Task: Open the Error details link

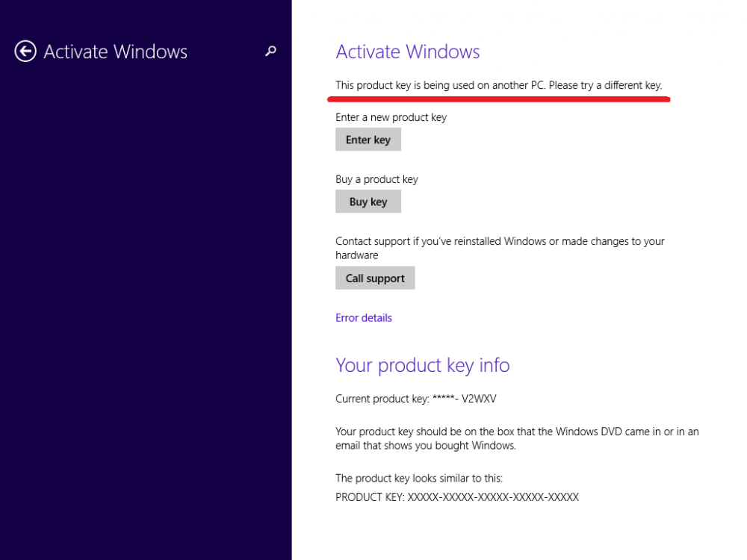Action: tap(364, 317)
